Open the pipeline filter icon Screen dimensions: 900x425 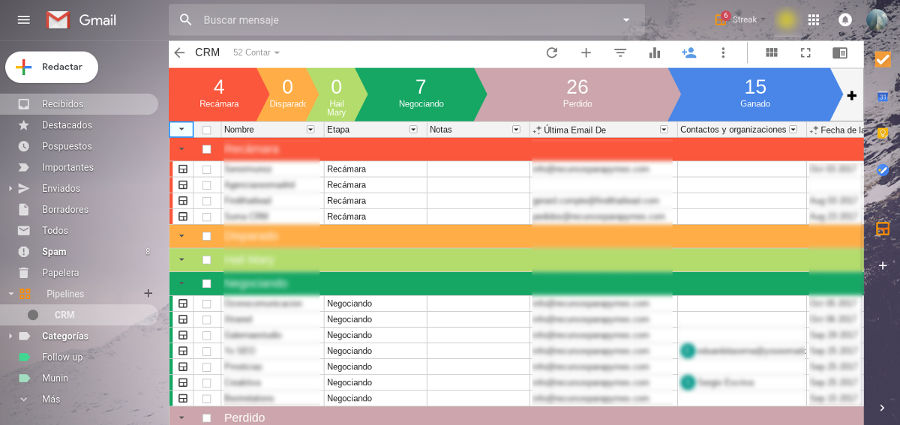[620, 53]
